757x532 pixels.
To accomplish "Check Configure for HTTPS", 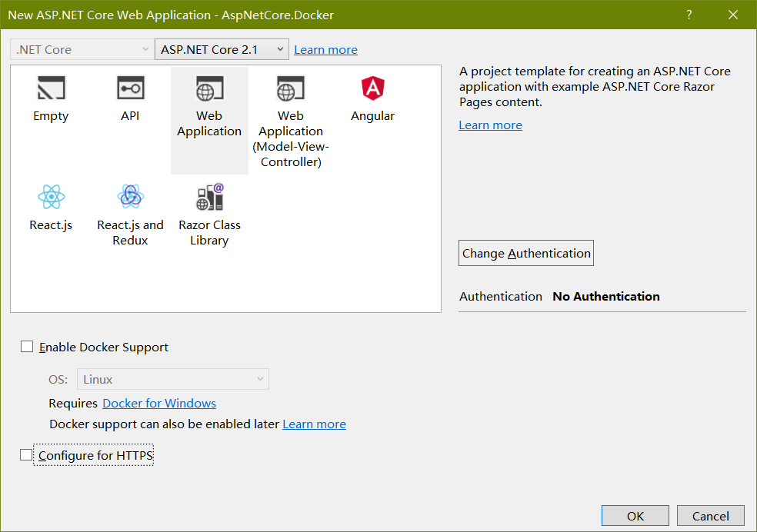I will (x=25, y=454).
